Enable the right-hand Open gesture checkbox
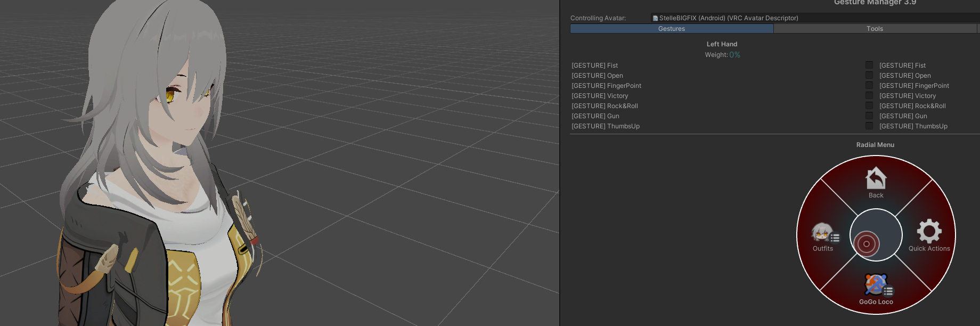980x326 pixels. [869, 75]
